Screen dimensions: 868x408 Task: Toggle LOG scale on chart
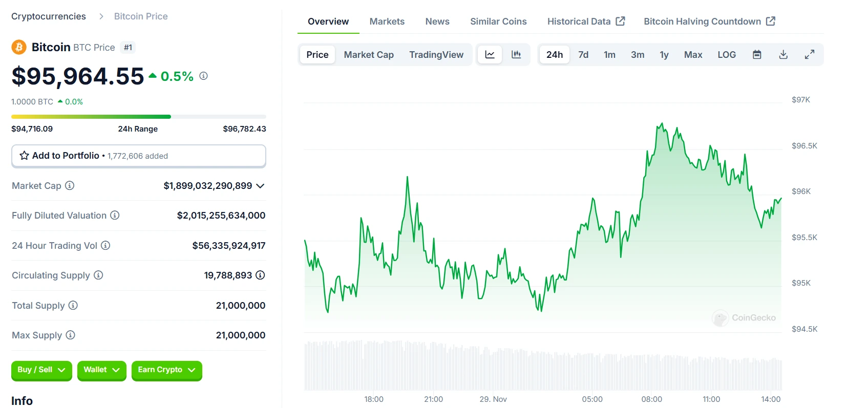727,54
